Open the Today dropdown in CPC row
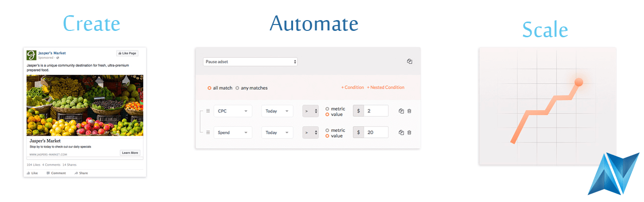 pos(277,111)
